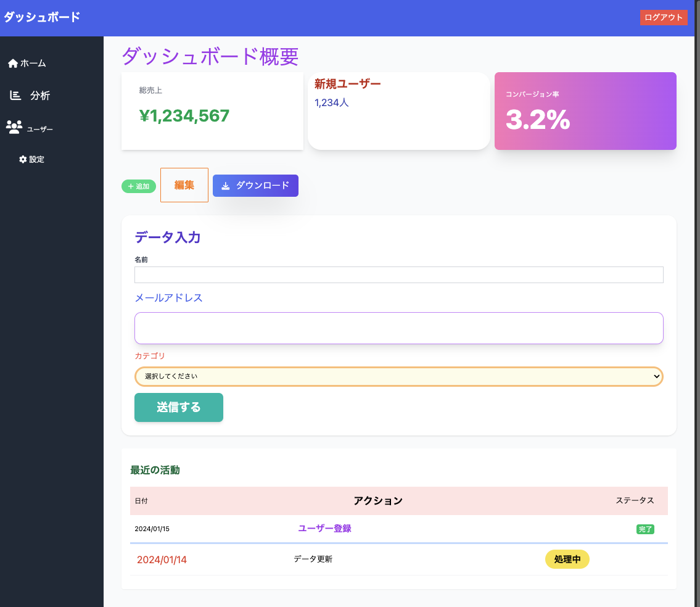Screen dimensions: 700x607
Task: Click the 2024/01/15 date cell
Action: pos(152,529)
